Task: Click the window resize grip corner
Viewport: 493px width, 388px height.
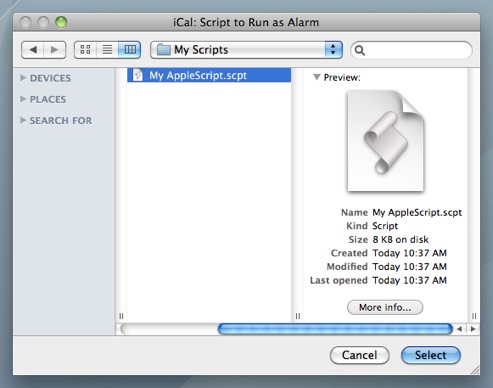Action: coord(475,370)
